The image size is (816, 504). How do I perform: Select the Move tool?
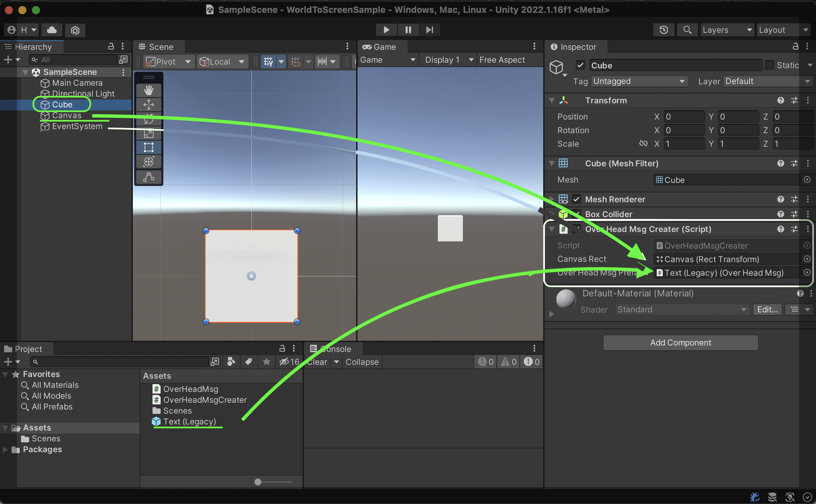(x=149, y=105)
